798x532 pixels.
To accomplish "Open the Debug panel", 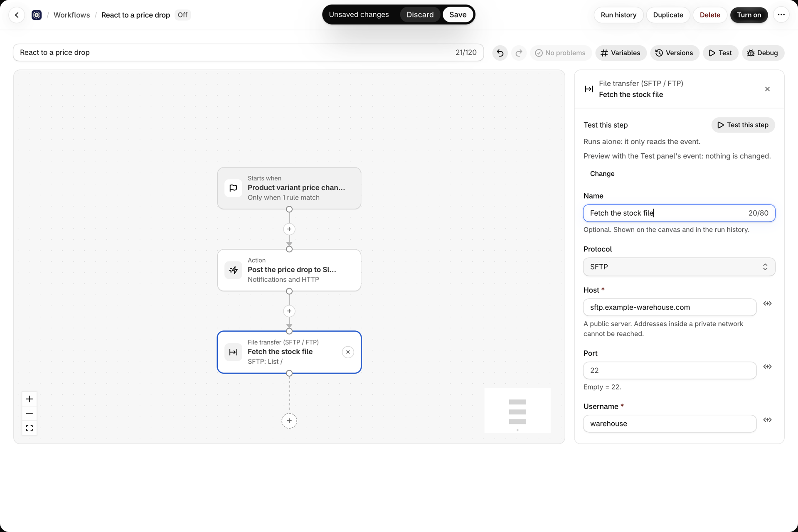I will tap(763, 53).
